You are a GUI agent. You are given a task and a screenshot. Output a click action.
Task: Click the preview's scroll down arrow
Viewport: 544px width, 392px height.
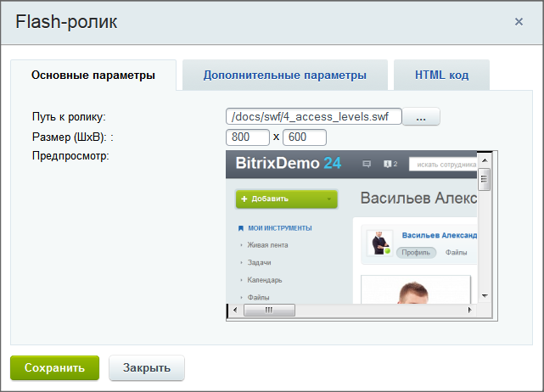pos(485,296)
